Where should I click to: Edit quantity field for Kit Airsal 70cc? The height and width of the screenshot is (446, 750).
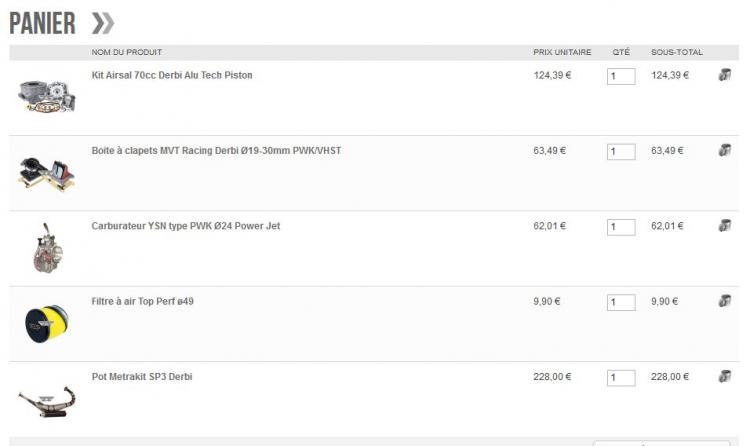(x=621, y=76)
